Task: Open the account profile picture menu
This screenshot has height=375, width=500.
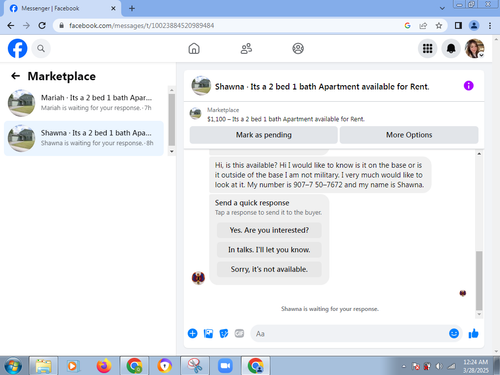Action: [475, 49]
